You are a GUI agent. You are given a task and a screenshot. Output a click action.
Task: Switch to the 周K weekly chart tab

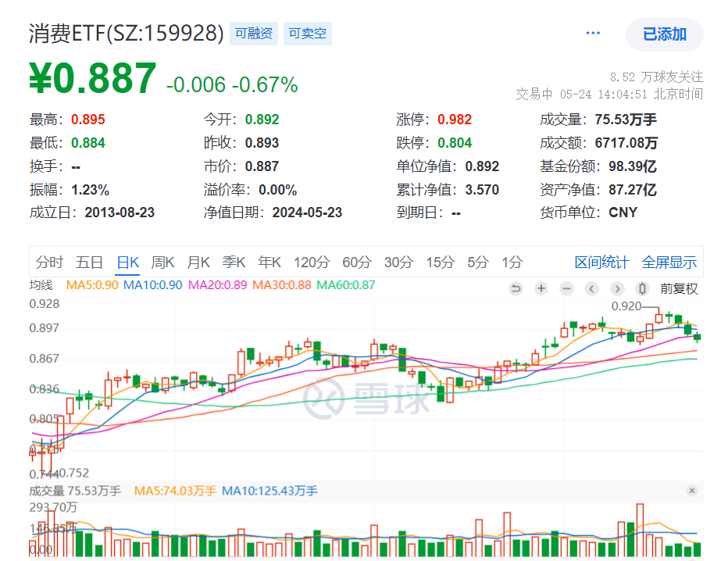pos(162,263)
